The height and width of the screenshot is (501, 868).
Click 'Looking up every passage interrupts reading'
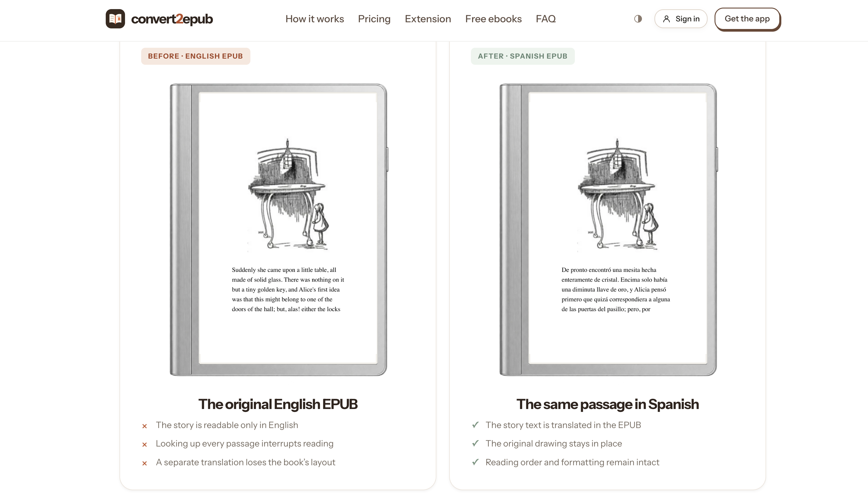(245, 444)
